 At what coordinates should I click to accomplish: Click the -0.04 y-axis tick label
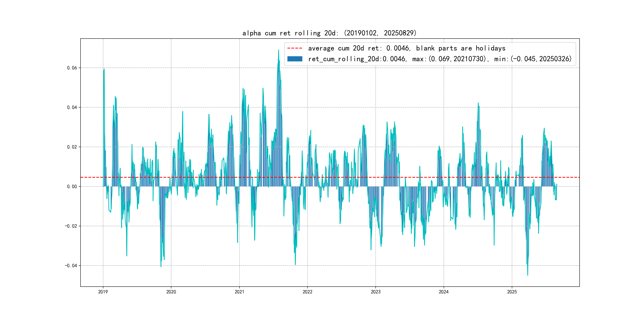click(71, 266)
